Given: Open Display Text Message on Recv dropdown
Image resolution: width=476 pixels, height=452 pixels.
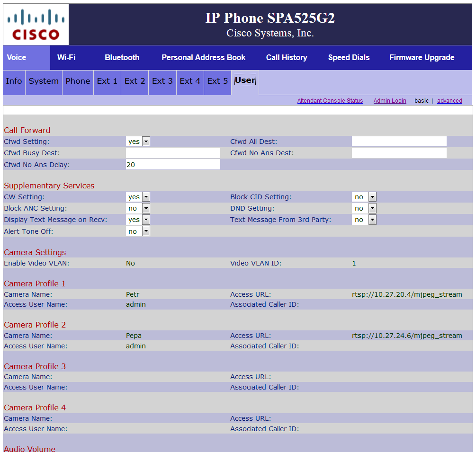Looking at the screenshot, I should click(138, 220).
